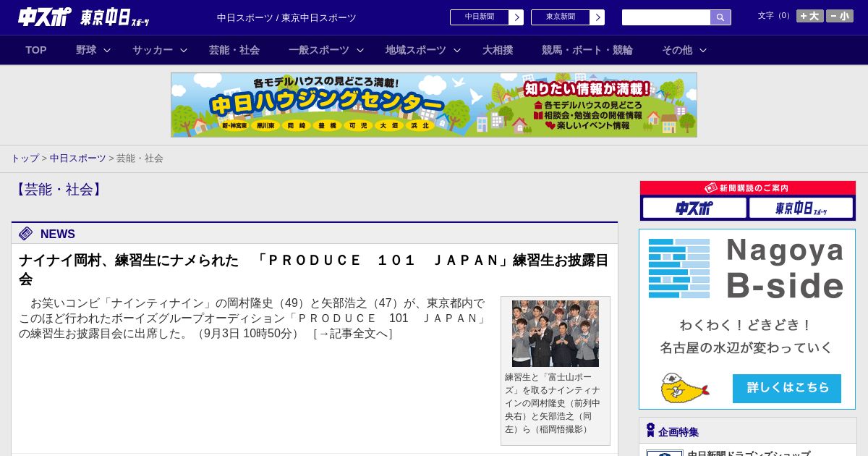Open the trainees group photo thumbnail

point(556,334)
